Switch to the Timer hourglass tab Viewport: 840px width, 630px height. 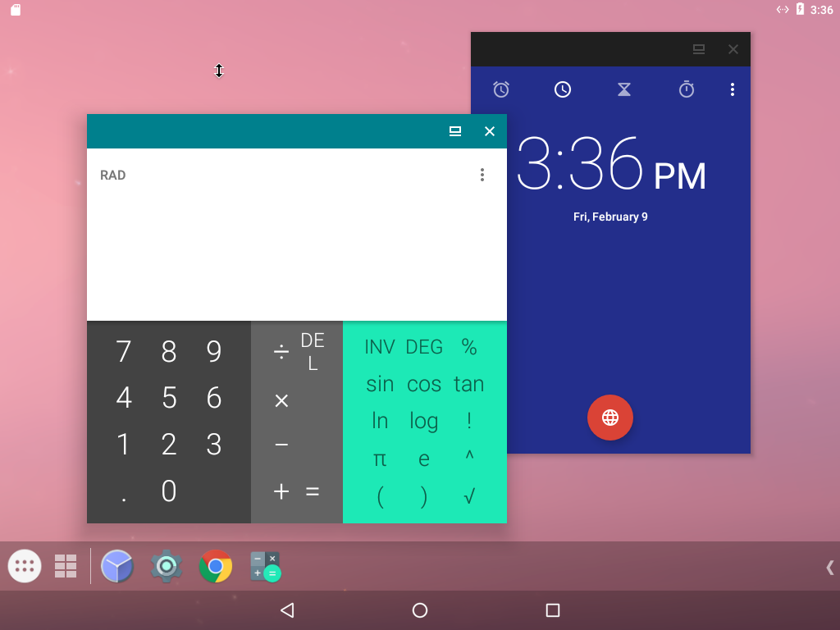(624, 89)
